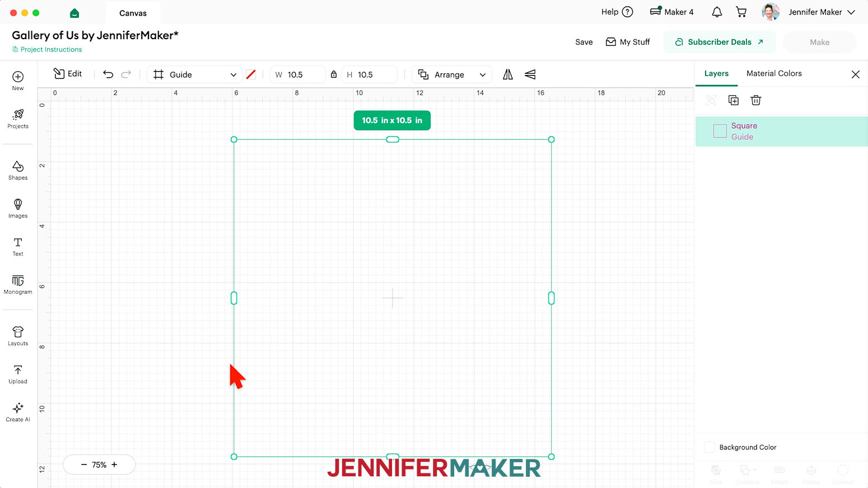Open the Shapes tool
The width and height of the screenshot is (868, 488).
[18, 170]
